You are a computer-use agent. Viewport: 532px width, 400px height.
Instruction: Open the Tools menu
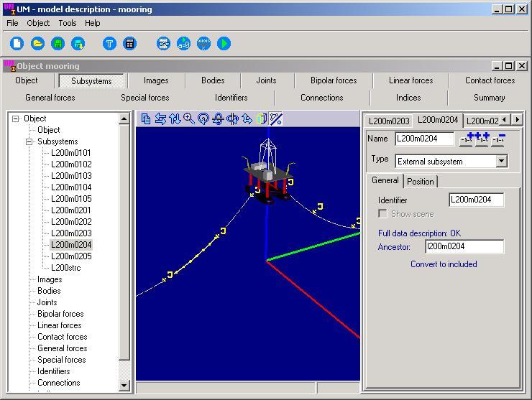tap(67, 23)
